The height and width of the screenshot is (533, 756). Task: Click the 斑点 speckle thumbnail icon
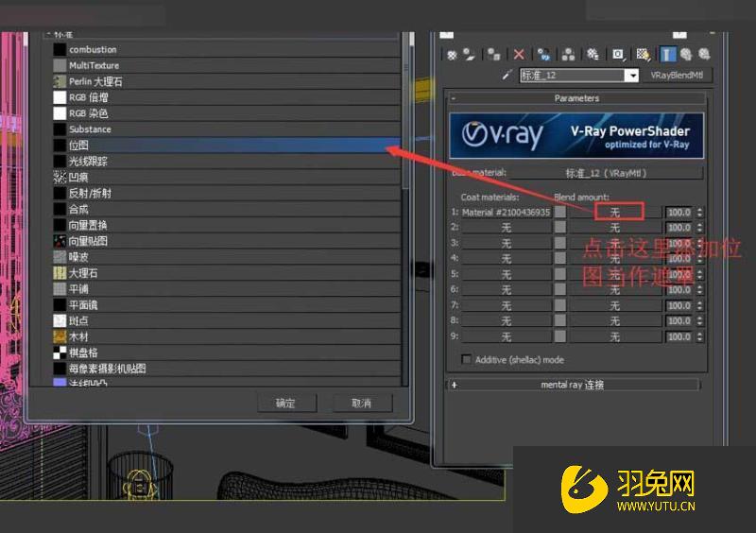(x=60, y=320)
